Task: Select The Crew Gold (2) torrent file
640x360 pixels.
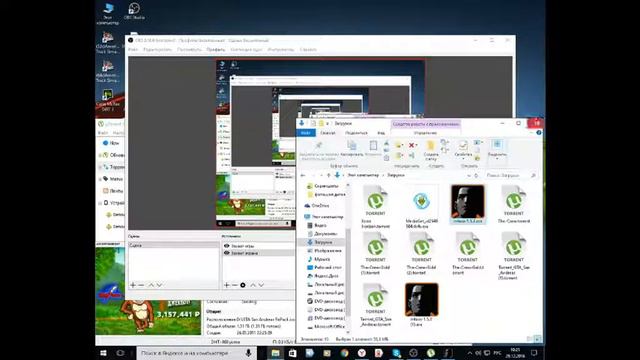Action: pos(422,253)
